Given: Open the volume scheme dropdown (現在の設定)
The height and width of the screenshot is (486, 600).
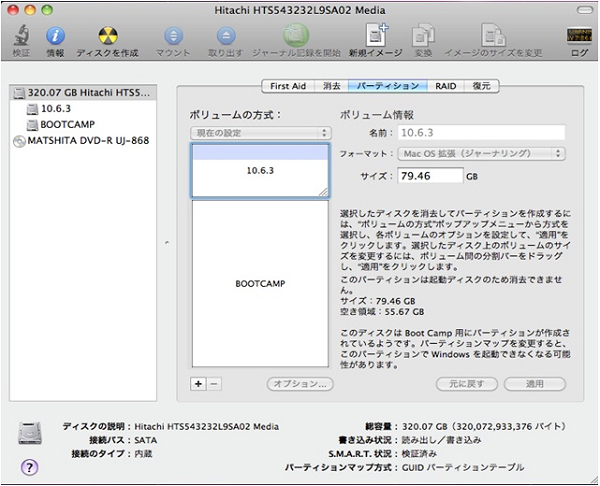Looking at the screenshot, I should coord(261,133).
